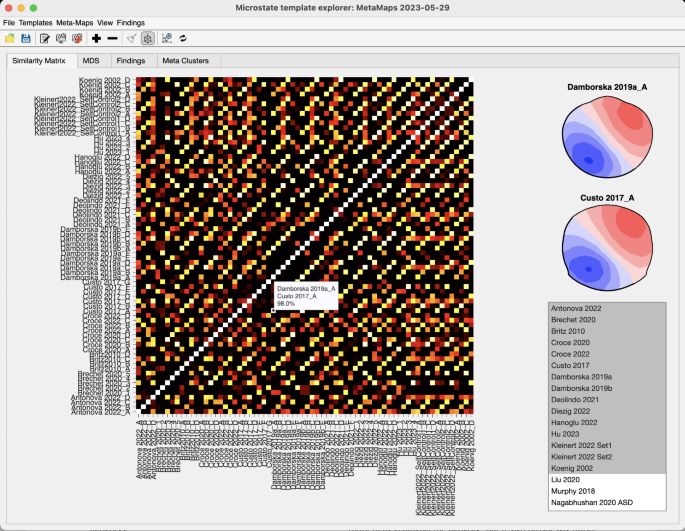Click the pencil edit toolbar icon
The height and width of the screenshot is (531, 685).
click(45, 38)
